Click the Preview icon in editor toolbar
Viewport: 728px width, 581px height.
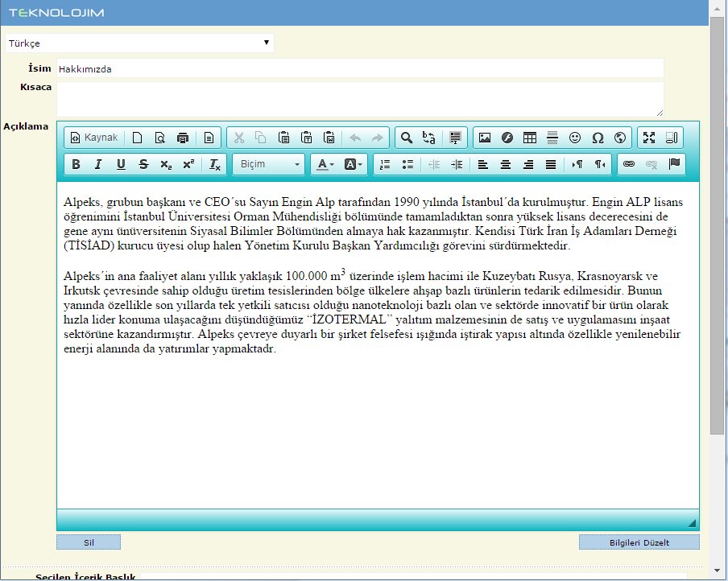click(160, 138)
